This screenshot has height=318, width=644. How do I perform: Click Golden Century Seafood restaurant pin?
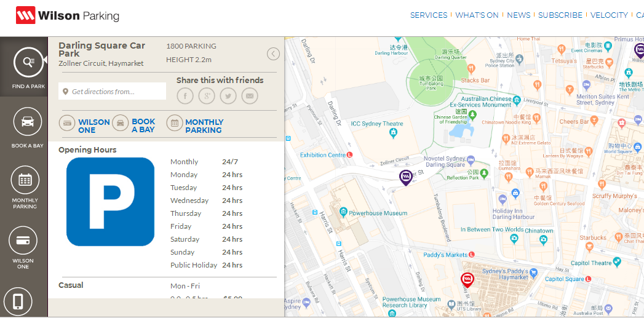[x=544, y=187]
